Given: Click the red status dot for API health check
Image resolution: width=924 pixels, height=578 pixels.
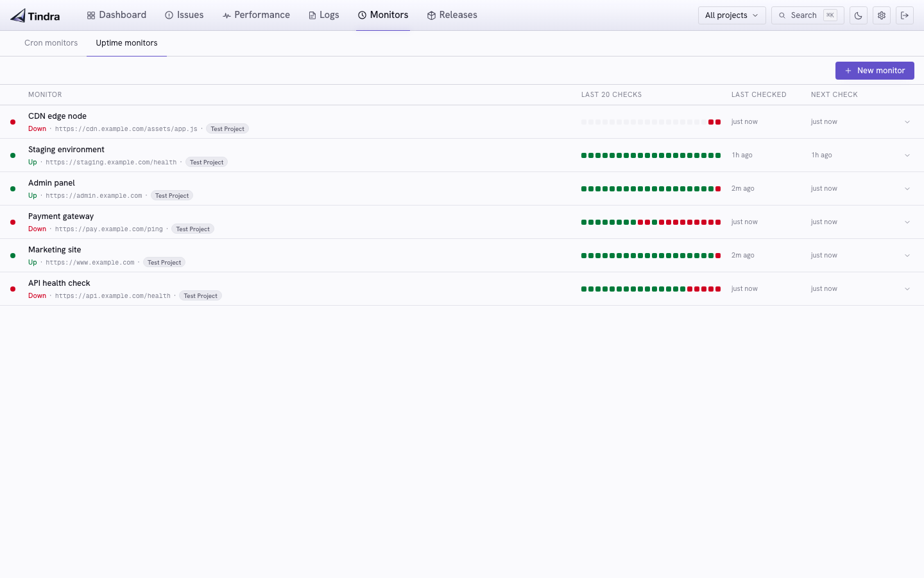Looking at the screenshot, I should pyautogui.click(x=13, y=289).
